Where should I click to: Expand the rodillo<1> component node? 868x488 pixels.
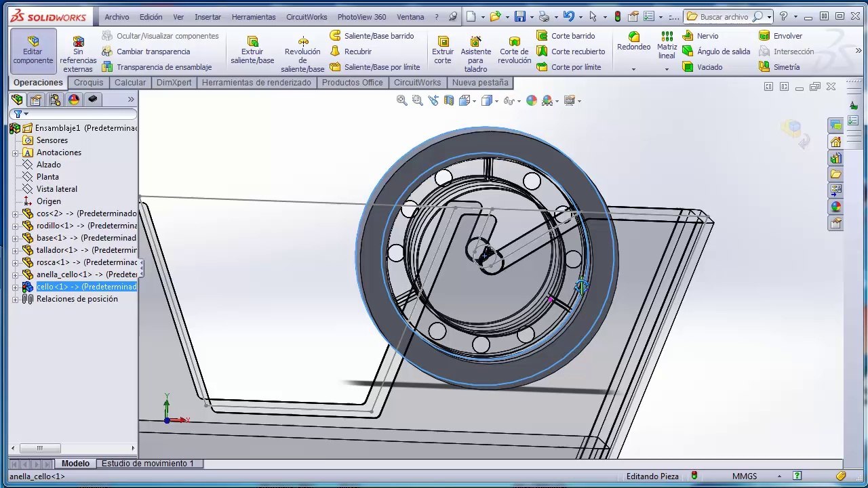pos(16,226)
